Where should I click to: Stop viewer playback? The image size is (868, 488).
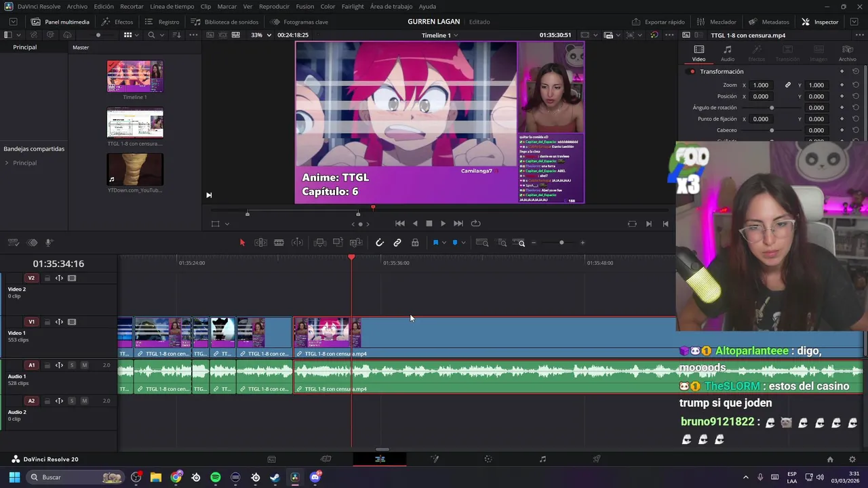pyautogui.click(x=429, y=224)
